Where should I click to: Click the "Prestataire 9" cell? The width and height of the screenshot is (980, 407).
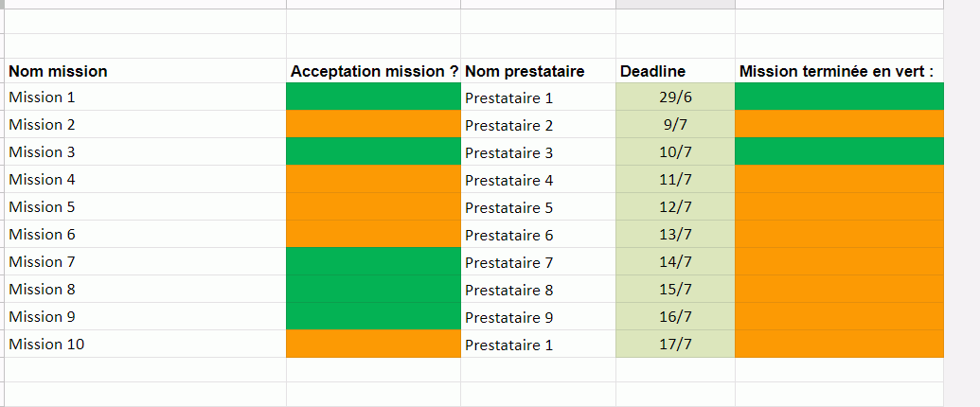[509, 317]
